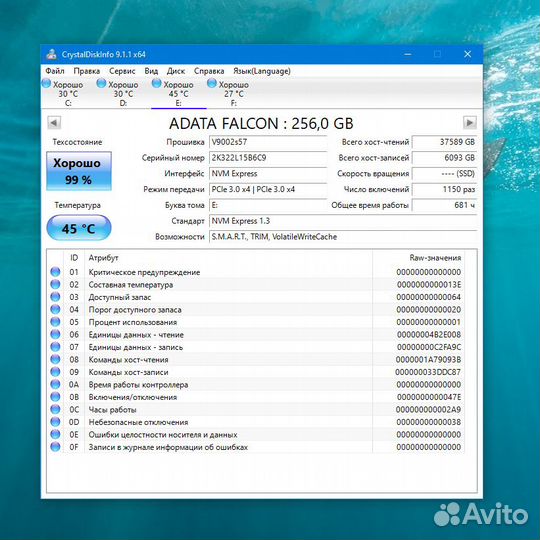Go to next disk arrow

click(470, 123)
